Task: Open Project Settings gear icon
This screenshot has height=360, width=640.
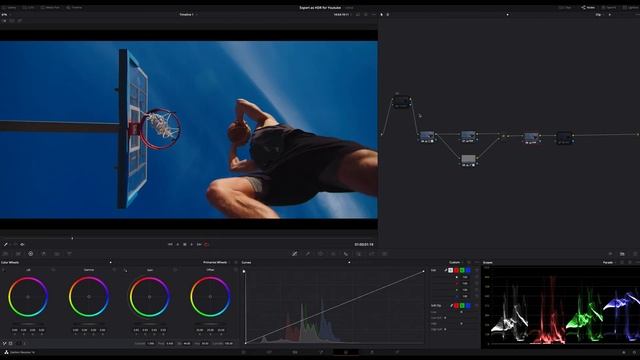Action: coord(634,352)
